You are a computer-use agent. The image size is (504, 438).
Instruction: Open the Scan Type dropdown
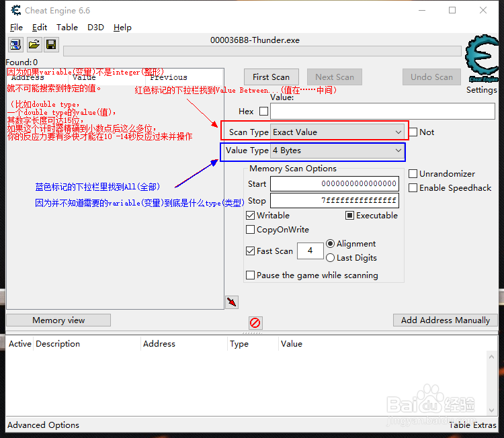click(x=337, y=132)
